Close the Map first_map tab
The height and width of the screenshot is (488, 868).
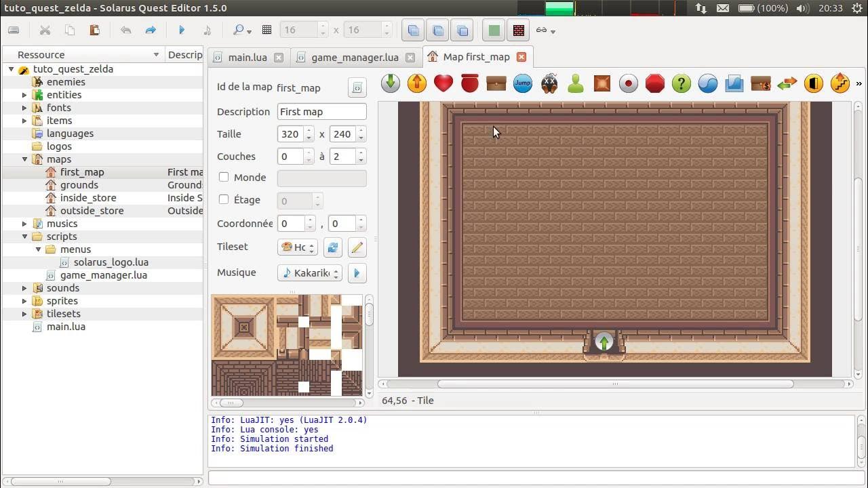pyautogui.click(x=521, y=57)
